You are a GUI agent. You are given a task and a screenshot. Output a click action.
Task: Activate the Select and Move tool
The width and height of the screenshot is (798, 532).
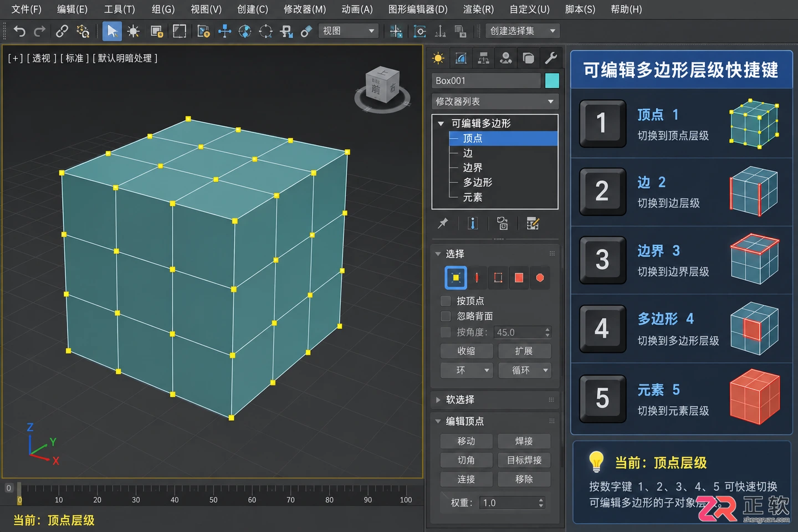(x=224, y=31)
